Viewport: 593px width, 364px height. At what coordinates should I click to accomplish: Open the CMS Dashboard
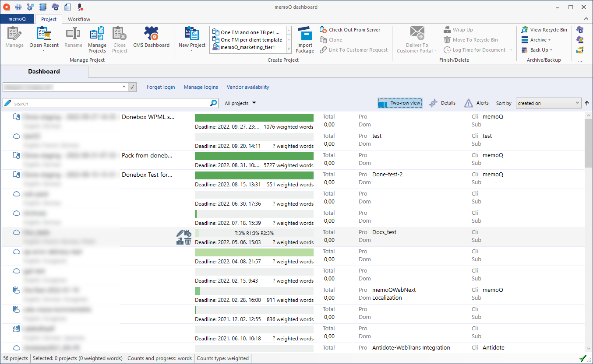[x=151, y=34]
